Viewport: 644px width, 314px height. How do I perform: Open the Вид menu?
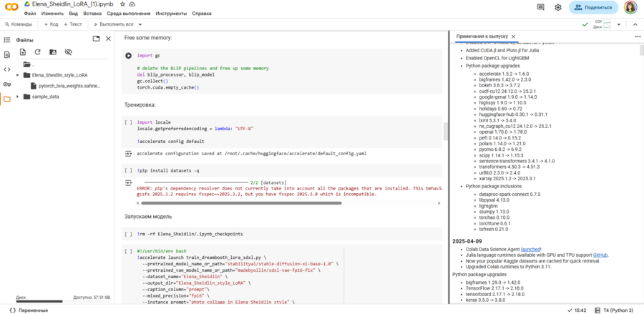[x=74, y=14]
